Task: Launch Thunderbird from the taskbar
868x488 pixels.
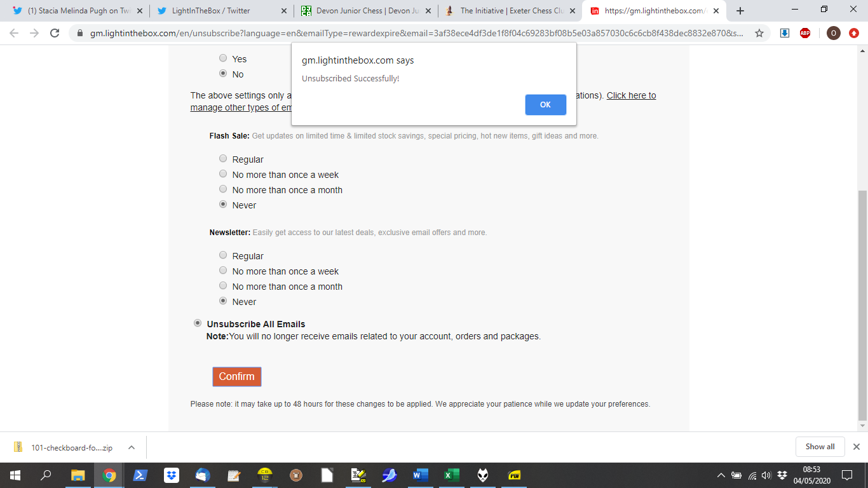Action: pos(203,475)
